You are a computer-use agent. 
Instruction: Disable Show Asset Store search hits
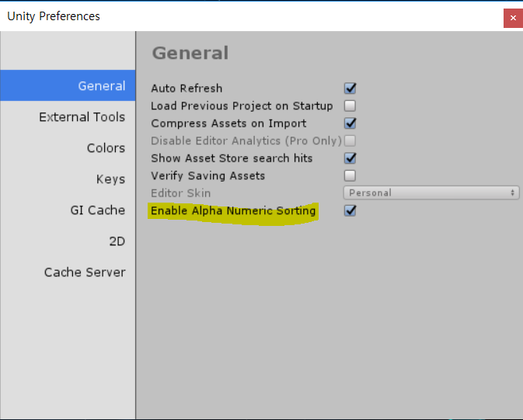(x=350, y=158)
